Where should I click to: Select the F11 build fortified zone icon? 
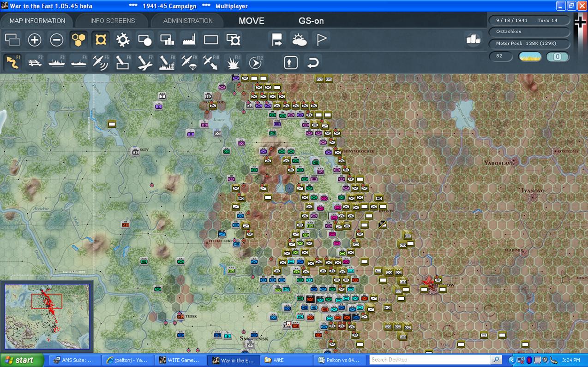coord(233,62)
